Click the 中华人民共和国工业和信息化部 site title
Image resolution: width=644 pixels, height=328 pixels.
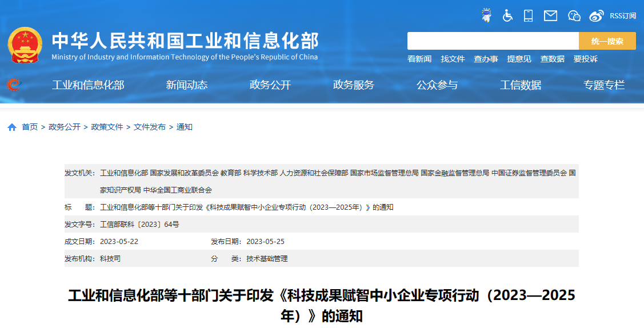(185, 41)
